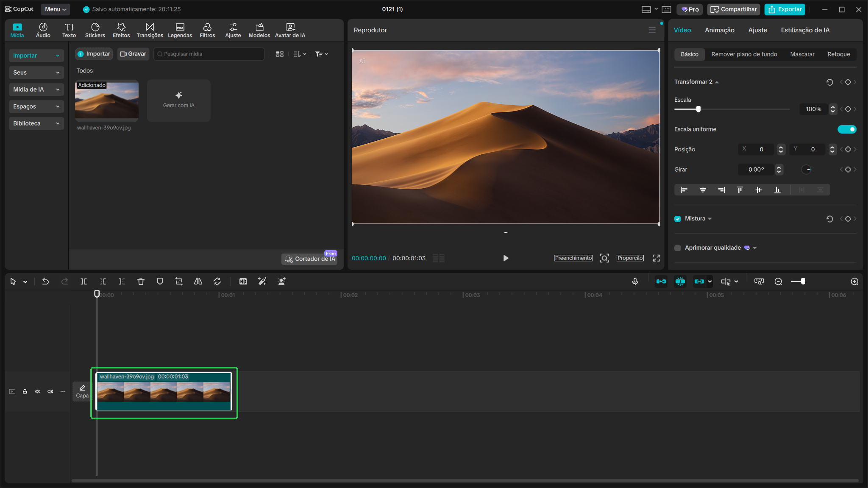Click the mirror flip icon
The image size is (868, 488).
[x=198, y=282]
